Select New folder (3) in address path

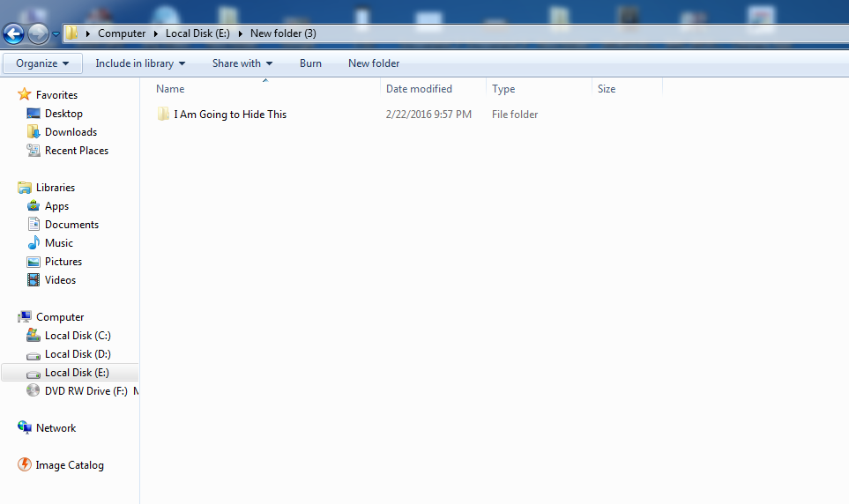click(x=283, y=33)
